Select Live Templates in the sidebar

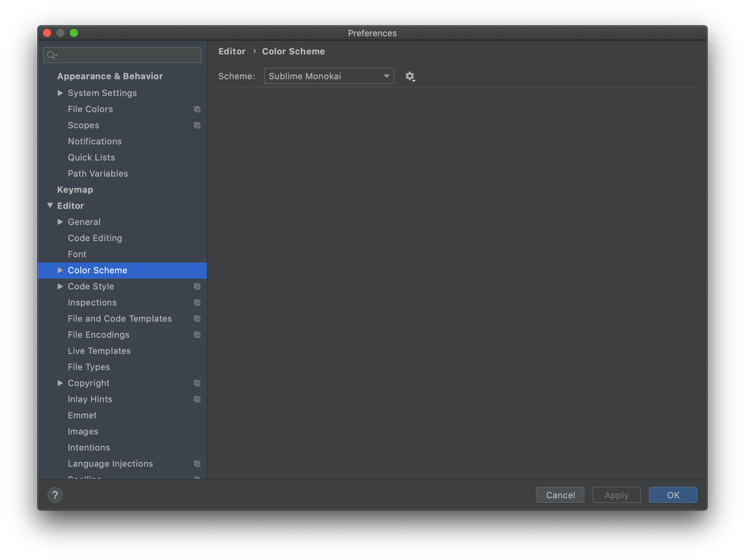point(99,351)
